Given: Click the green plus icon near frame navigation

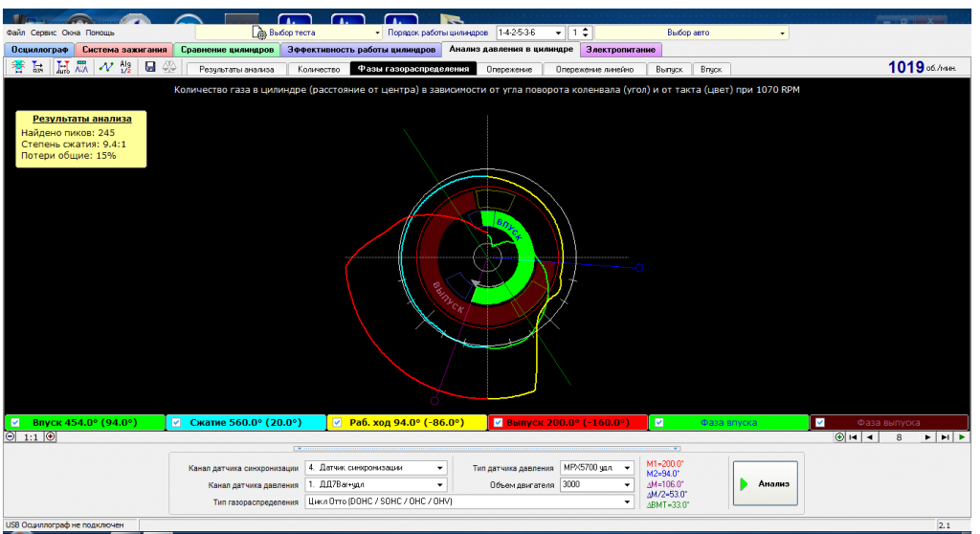Looking at the screenshot, I should tap(839, 437).
